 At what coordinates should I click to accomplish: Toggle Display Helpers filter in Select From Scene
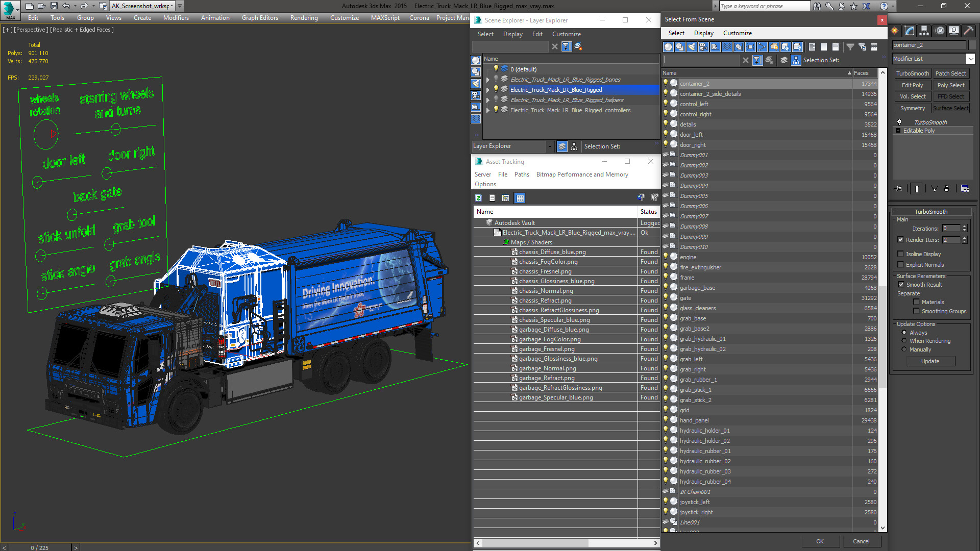[x=715, y=47]
